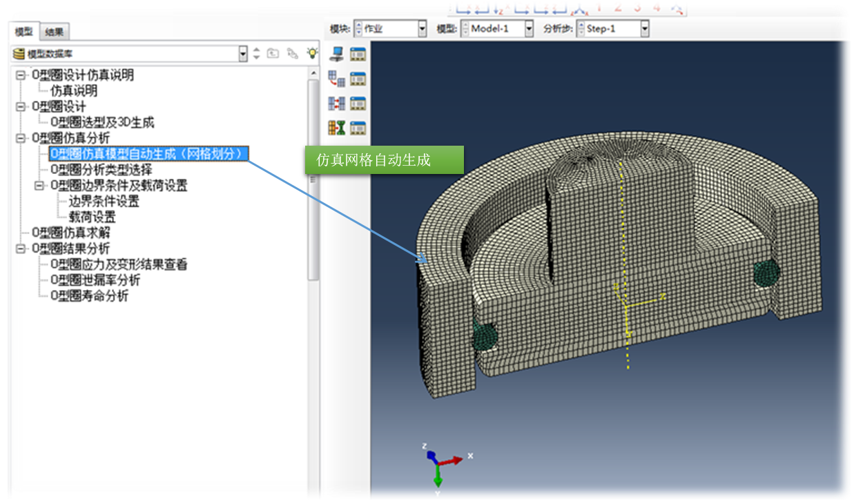The width and height of the screenshot is (854, 504).
Task: Expand the 模型数据库 combo box
Action: (x=242, y=53)
